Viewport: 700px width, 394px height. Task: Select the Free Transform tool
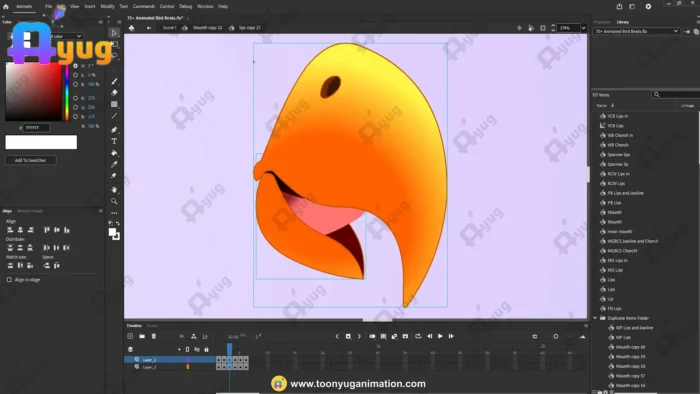114,44
